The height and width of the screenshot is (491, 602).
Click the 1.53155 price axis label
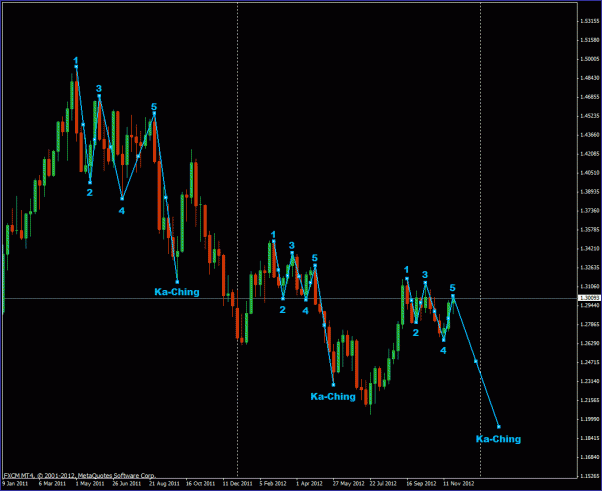click(590, 21)
